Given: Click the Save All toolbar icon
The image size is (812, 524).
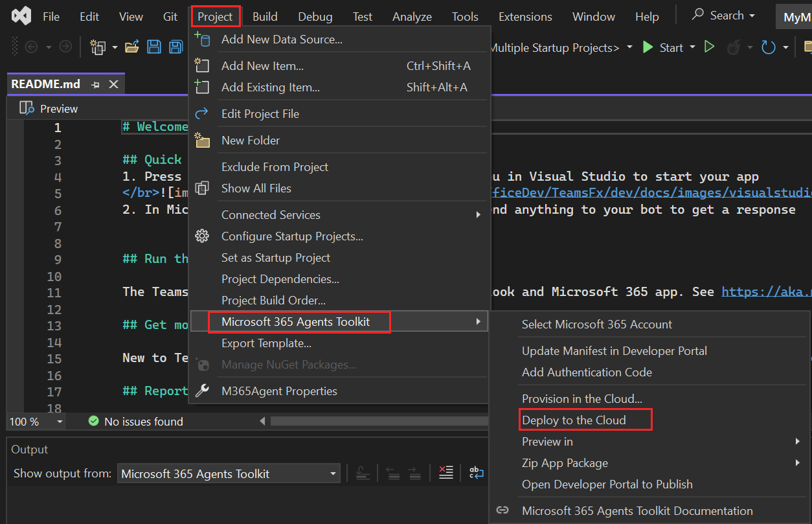Looking at the screenshot, I should (x=175, y=47).
